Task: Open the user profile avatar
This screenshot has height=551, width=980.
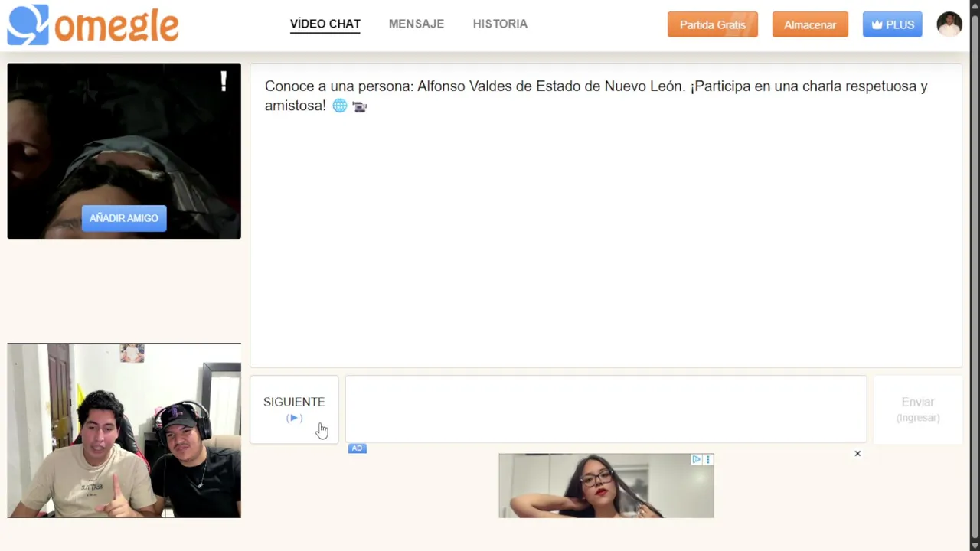Action: coord(949,24)
